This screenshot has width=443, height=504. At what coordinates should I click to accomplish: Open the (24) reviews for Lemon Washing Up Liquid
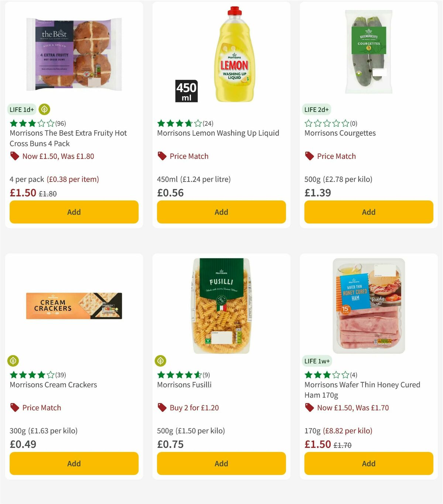tap(208, 123)
